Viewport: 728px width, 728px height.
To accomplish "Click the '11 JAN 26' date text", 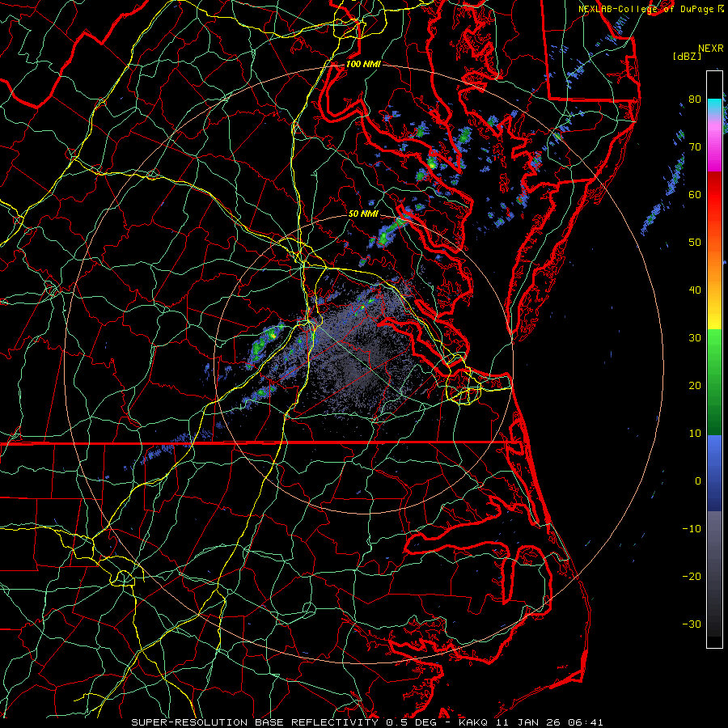I will [528, 722].
